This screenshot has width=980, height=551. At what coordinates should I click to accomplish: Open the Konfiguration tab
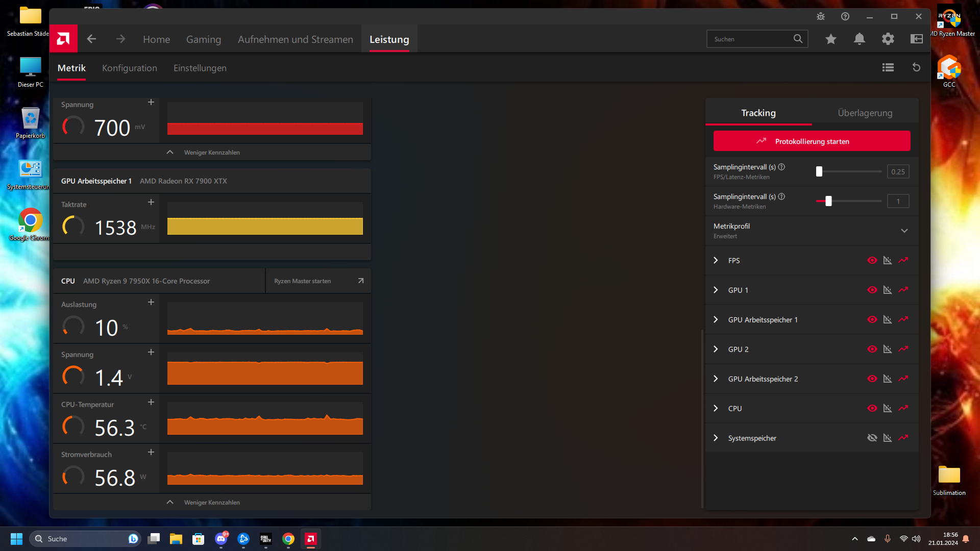tap(130, 68)
